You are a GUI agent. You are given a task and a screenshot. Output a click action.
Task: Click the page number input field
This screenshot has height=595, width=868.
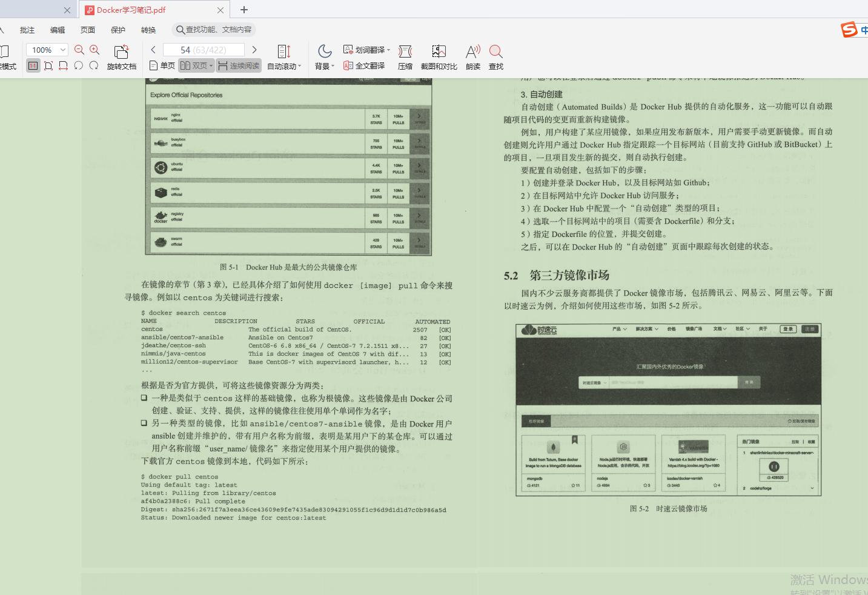(204, 50)
